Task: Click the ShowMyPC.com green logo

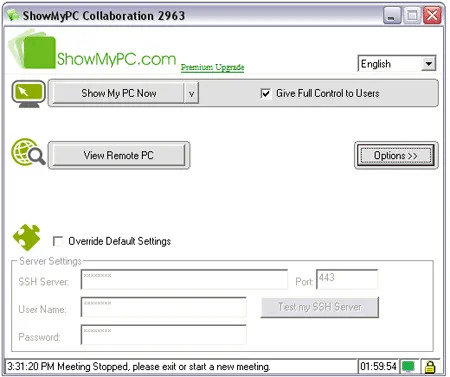Action: pyautogui.click(x=92, y=50)
